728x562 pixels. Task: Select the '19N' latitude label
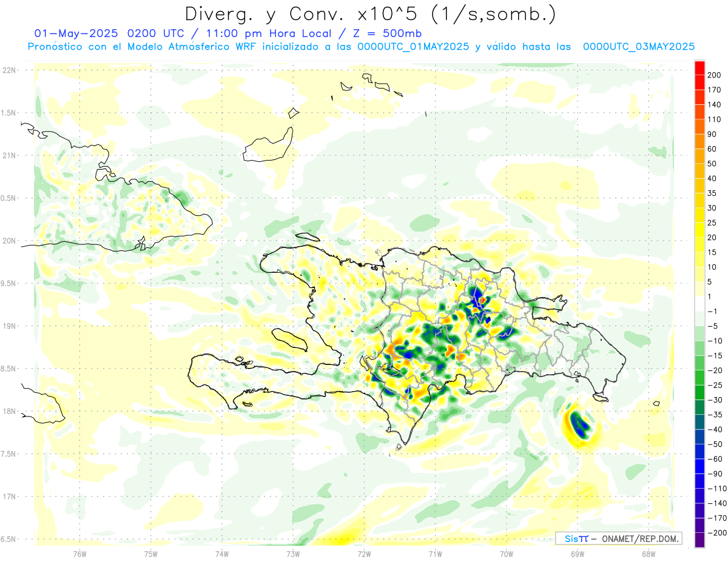(x=9, y=326)
